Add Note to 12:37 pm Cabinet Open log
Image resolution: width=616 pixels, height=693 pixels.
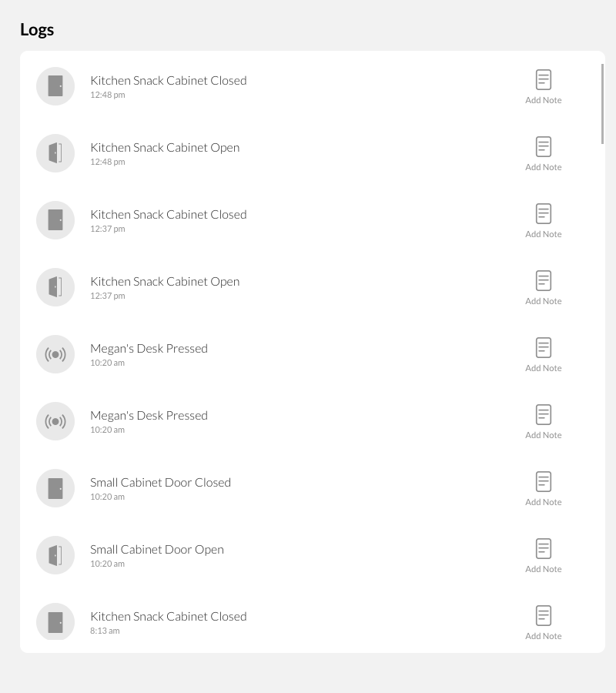click(543, 287)
